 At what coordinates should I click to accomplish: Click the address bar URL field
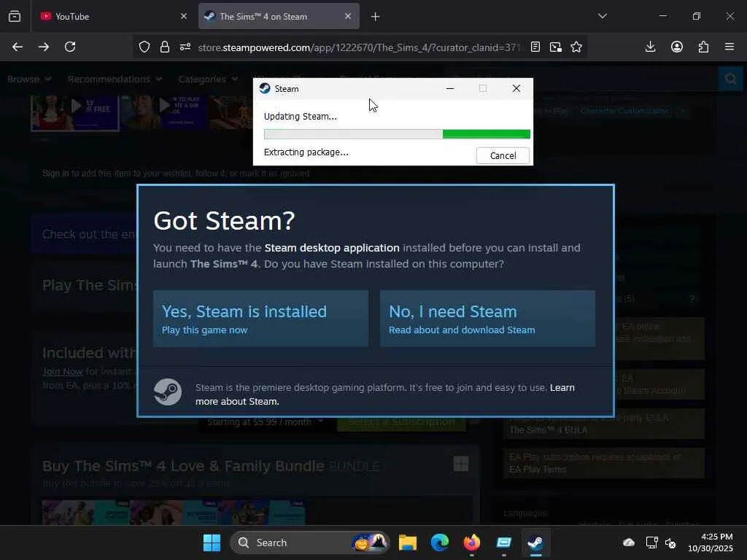pos(360,47)
